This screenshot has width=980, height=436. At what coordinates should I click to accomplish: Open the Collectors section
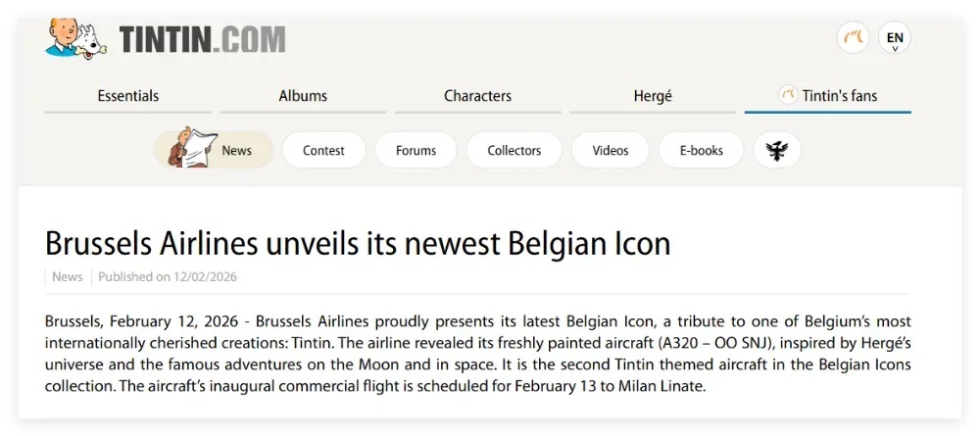[514, 150]
